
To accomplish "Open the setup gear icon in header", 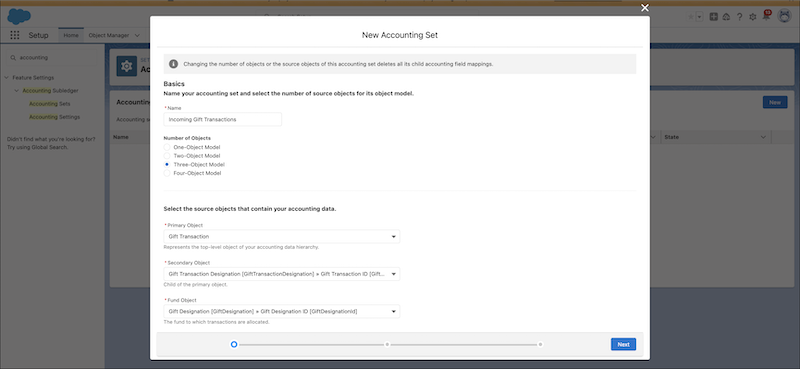I will tap(753, 17).
